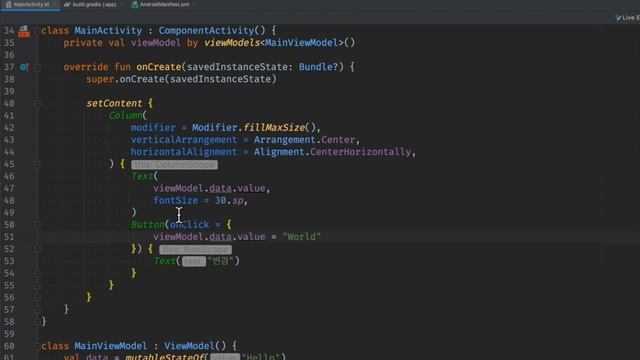Click '30' font size value
Viewport: 640px width, 360px height.
coord(220,200)
